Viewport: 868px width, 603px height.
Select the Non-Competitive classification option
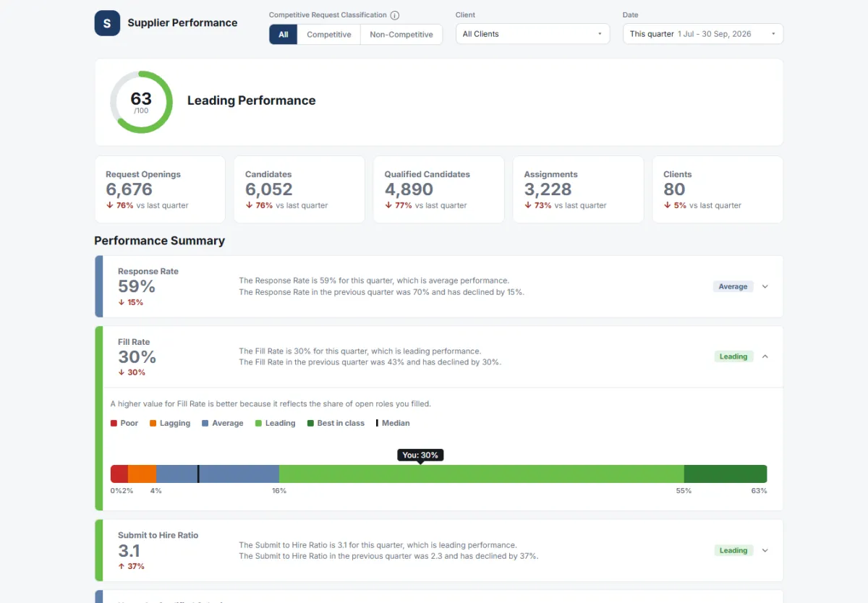[x=401, y=35]
